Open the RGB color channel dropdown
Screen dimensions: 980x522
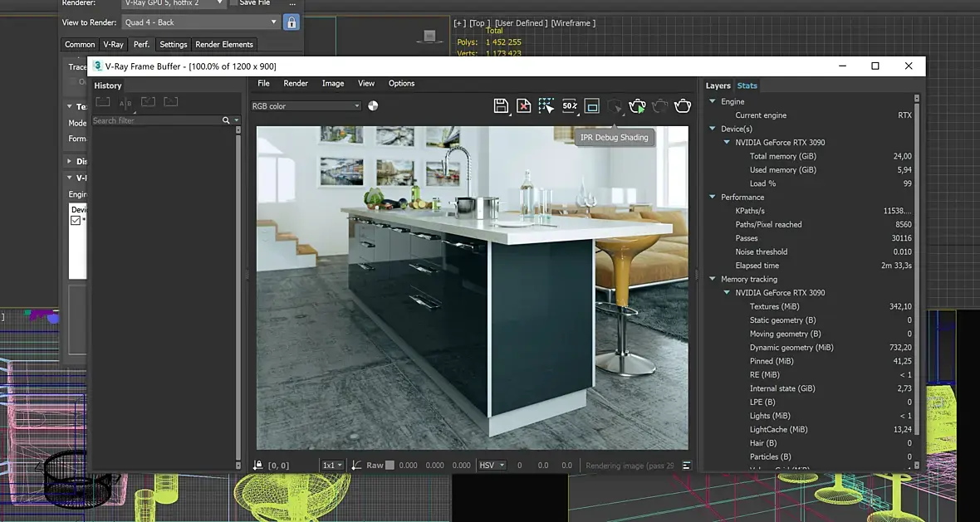pyautogui.click(x=306, y=105)
